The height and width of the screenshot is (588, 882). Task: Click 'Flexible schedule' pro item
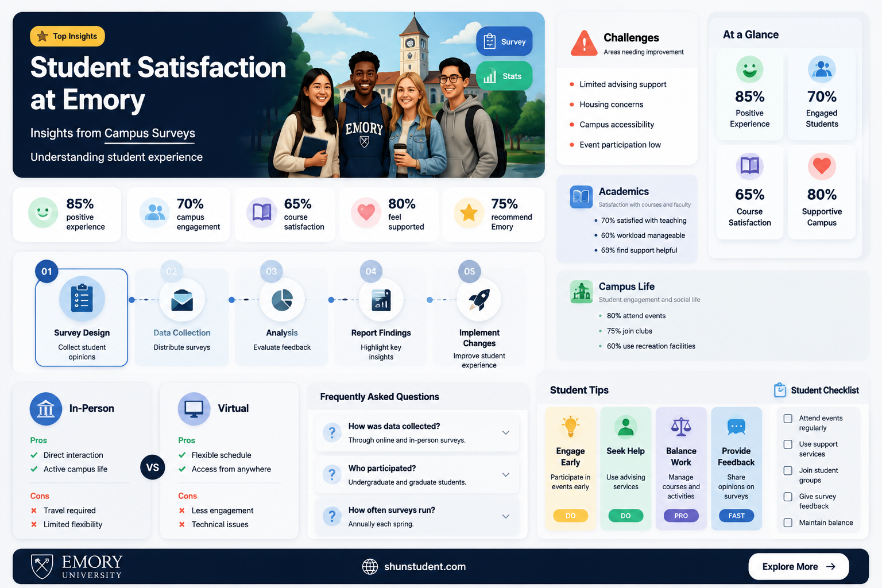(x=221, y=455)
